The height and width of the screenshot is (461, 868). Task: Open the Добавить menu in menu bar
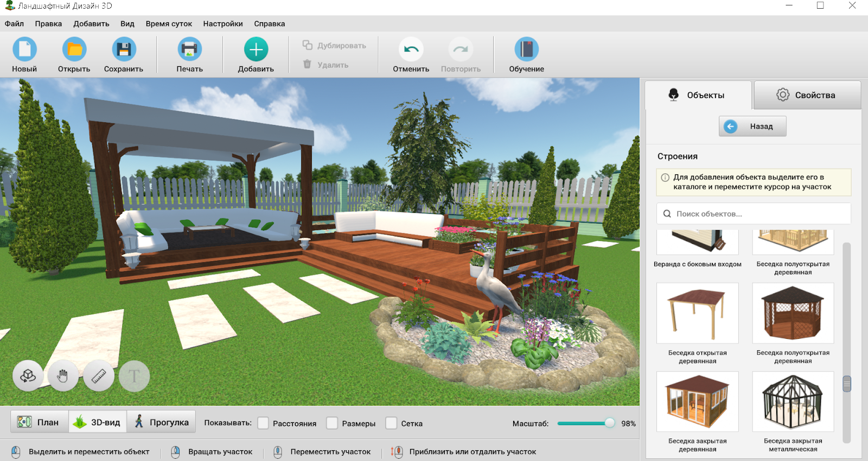click(x=91, y=24)
